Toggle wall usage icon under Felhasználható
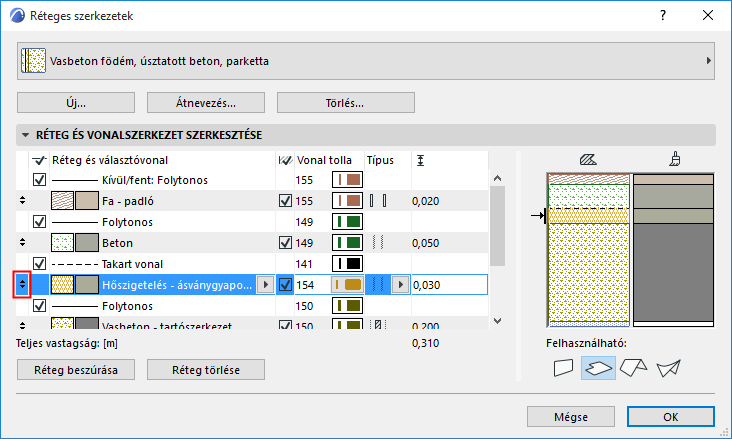 click(563, 368)
